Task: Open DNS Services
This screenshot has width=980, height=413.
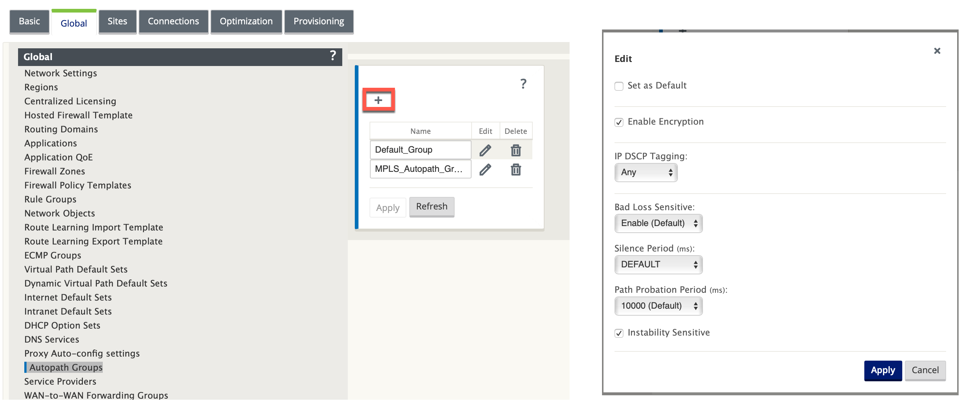Action: 51,340
